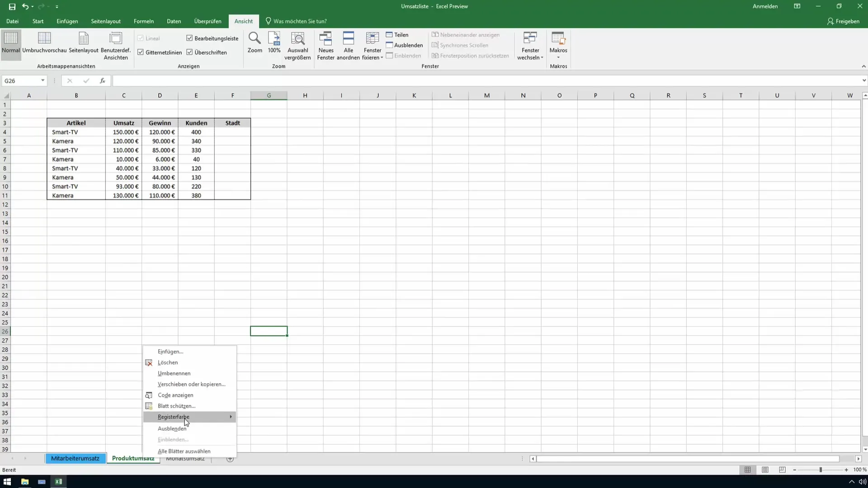Screen dimensions: 868x488
Task: Select cell with '150.000 €'
Action: [123, 132]
